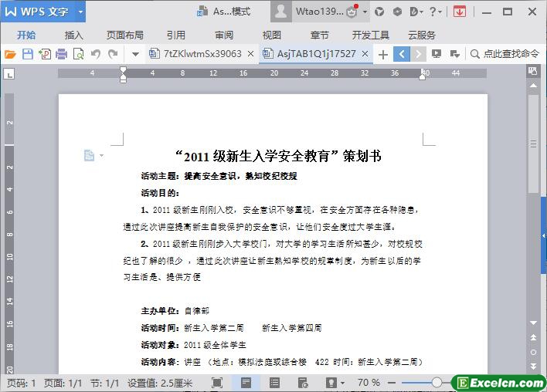Expand the WPS 文字 application menu arrow

click(80, 12)
